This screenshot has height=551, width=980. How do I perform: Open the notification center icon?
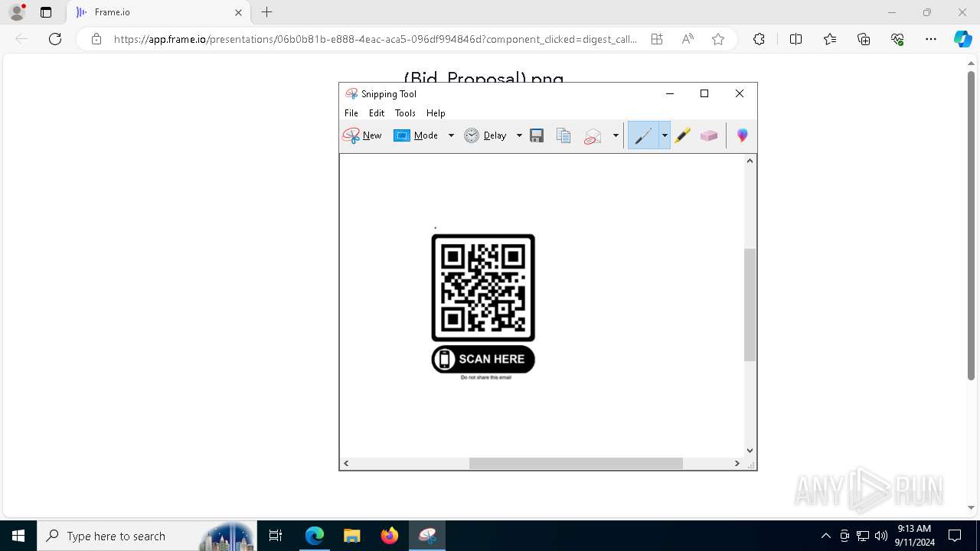955,536
